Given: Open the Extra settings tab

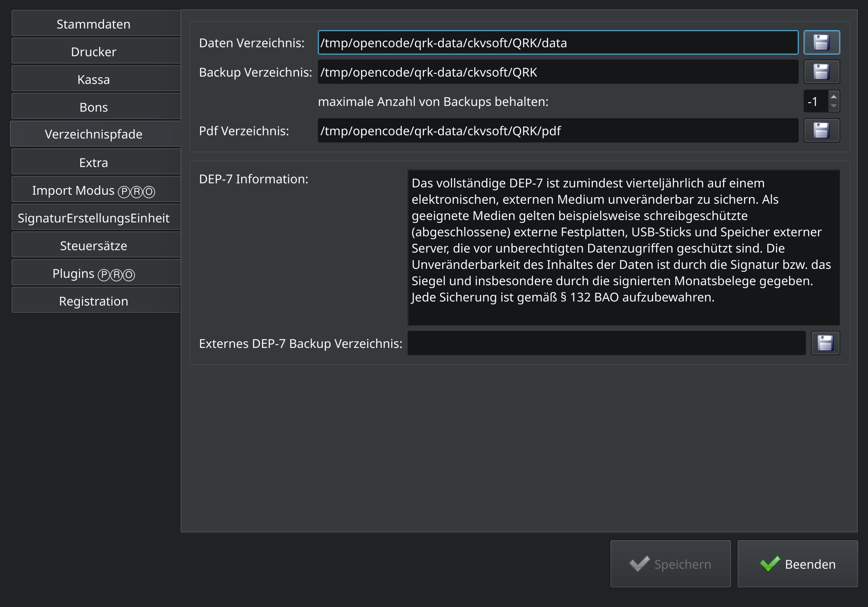Looking at the screenshot, I should (x=96, y=163).
